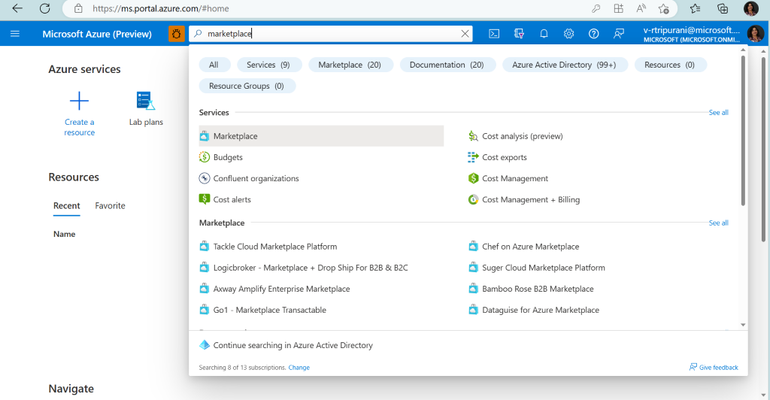Screen dimensions: 770x400
Task: Open Cloud Shell from the top bar
Action: 494,34
